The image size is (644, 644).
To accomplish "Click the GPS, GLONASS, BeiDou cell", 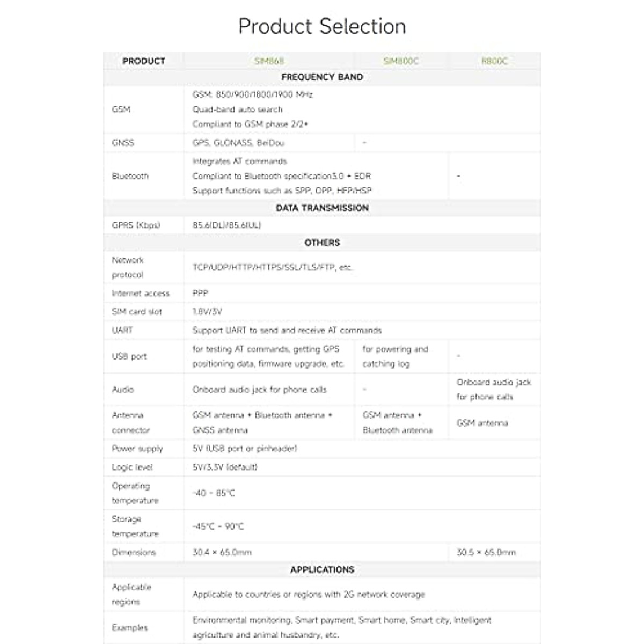I will click(x=238, y=143).
